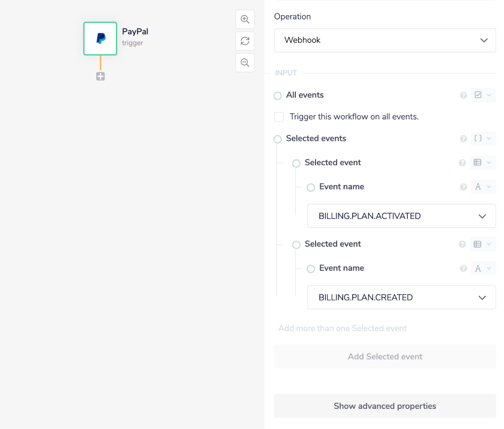Zoom in on the workflow canvas
The height and width of the screenshot is (429, 504).
245,19
